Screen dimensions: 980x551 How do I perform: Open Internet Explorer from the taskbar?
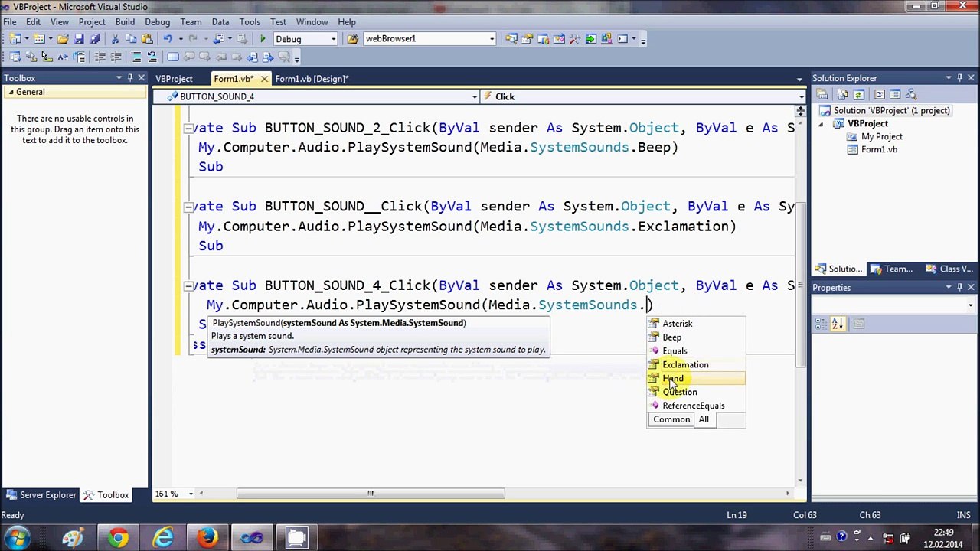click(x=162, y=538)
